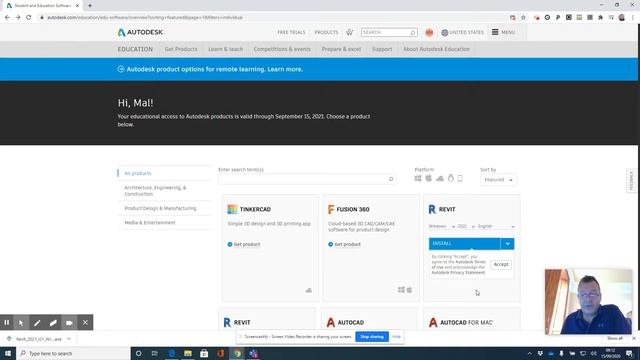Hide the screen sharing notification

coord(396,337)
